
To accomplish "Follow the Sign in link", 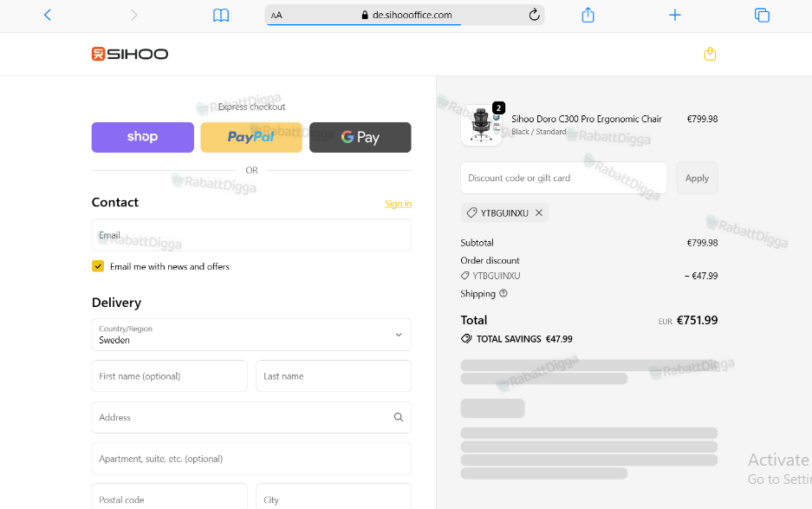I will pos(399,204).
